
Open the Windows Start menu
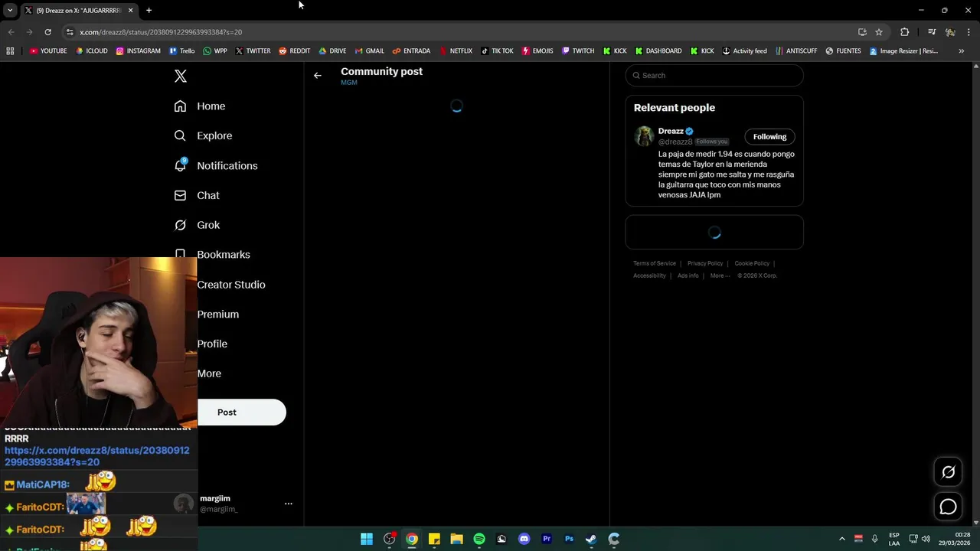pyautogui.click(x=367, y=539)
